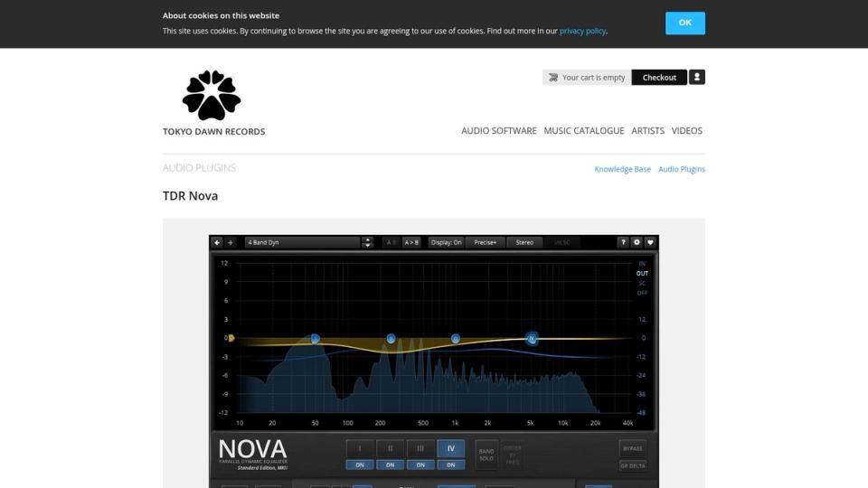
Task: Click the Order by Freq button
Action: coord(513,455)
